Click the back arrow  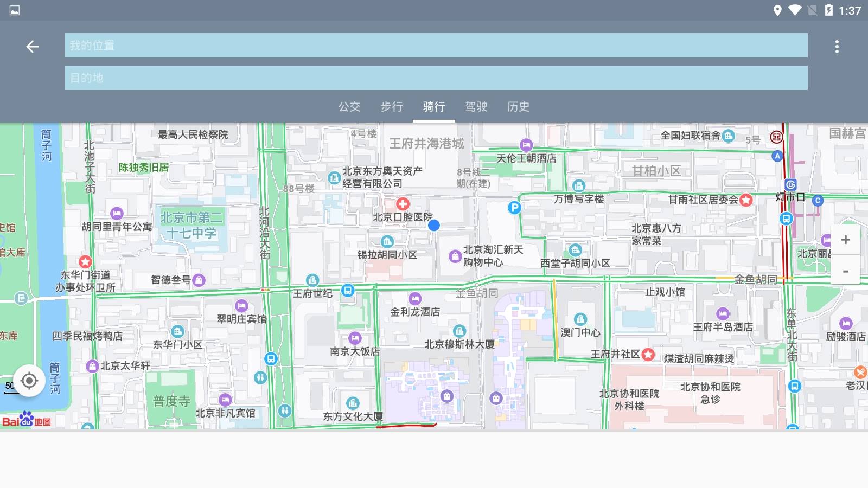click(33, 46)
